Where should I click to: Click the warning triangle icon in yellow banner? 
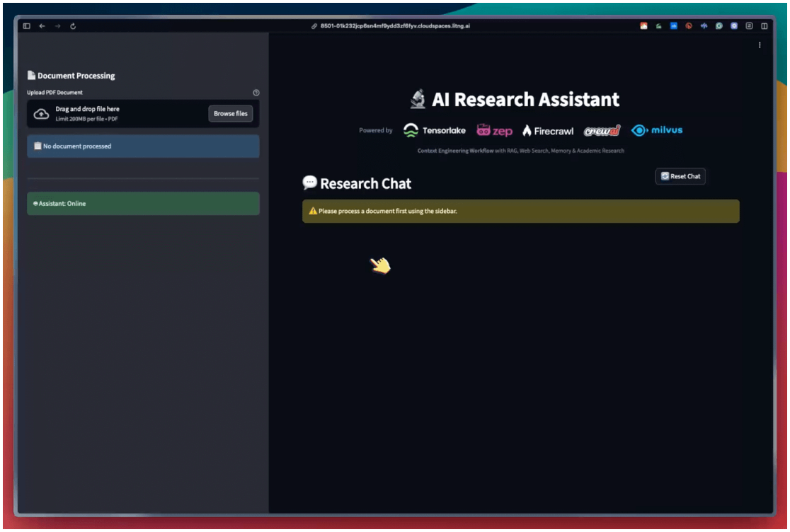[x=313, y=212]
